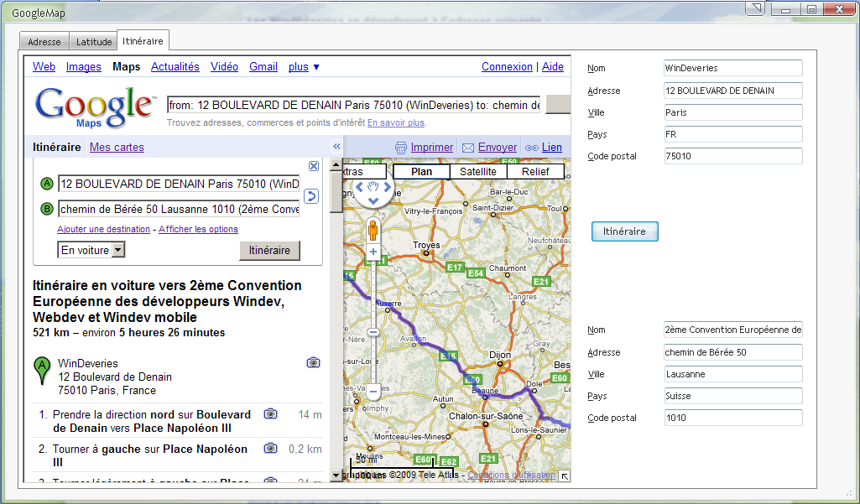Viewport: 860px width, 504px height.
Task: Click the green A marker beside the start field
Action: click(47, 184)
